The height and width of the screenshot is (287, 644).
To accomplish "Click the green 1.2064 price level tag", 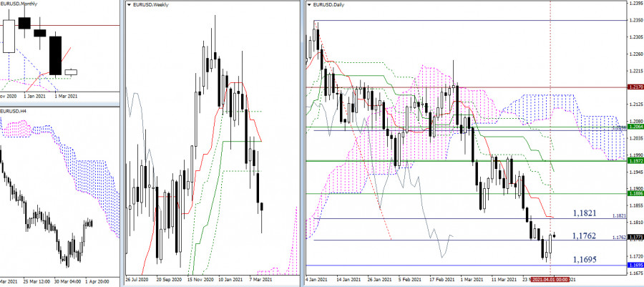I will coord(635,127).
